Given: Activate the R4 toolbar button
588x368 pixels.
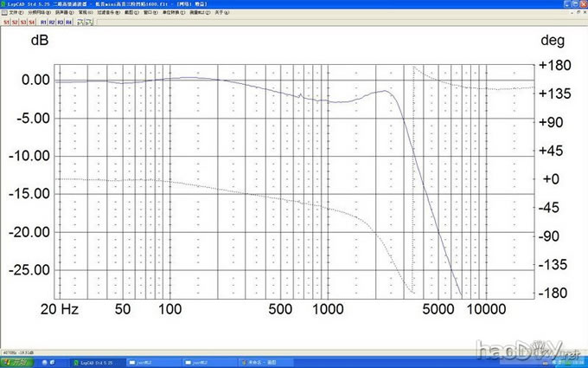Looking at the screenshot, I should pyautogui.click(x=69, y=21).
